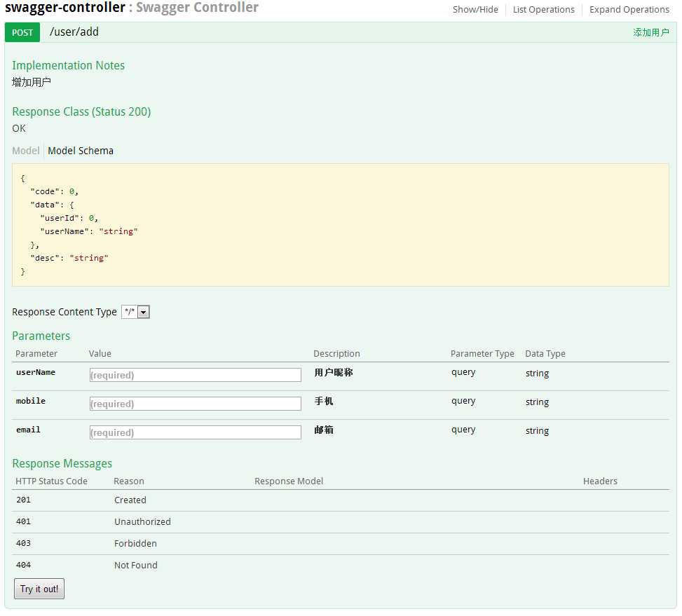Open List Operations
The height and width of the screenshot is (616, 682).
[x=544, y=10]
